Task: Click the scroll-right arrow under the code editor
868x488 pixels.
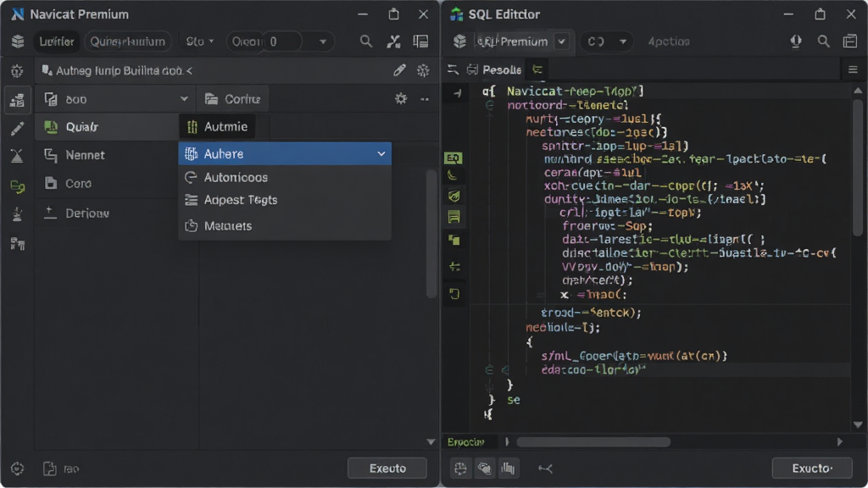Action: click(840, 442)
